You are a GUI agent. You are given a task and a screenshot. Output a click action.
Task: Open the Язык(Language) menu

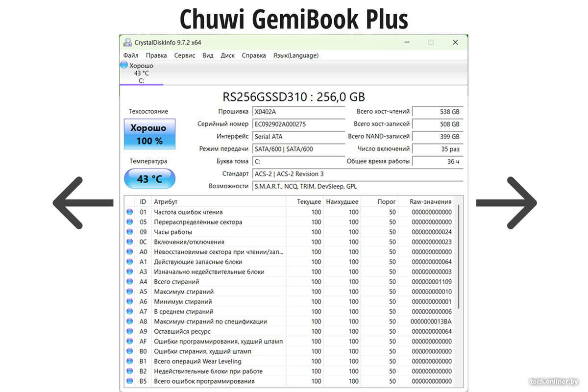click(295, 55)
